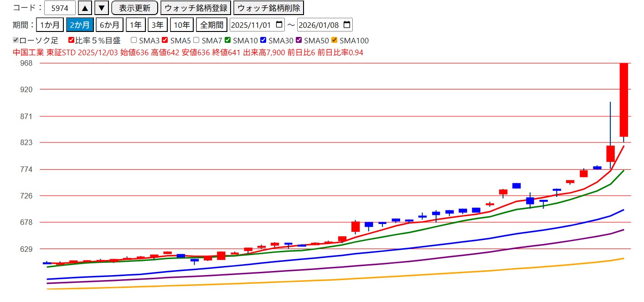
Task: Select the 10年 period
Action: coord(182,25)
